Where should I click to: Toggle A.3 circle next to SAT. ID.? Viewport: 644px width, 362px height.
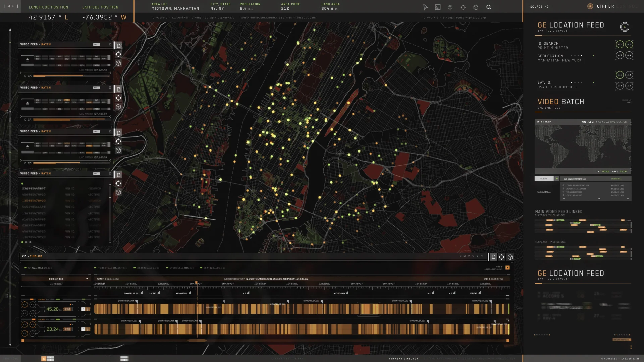620,86
